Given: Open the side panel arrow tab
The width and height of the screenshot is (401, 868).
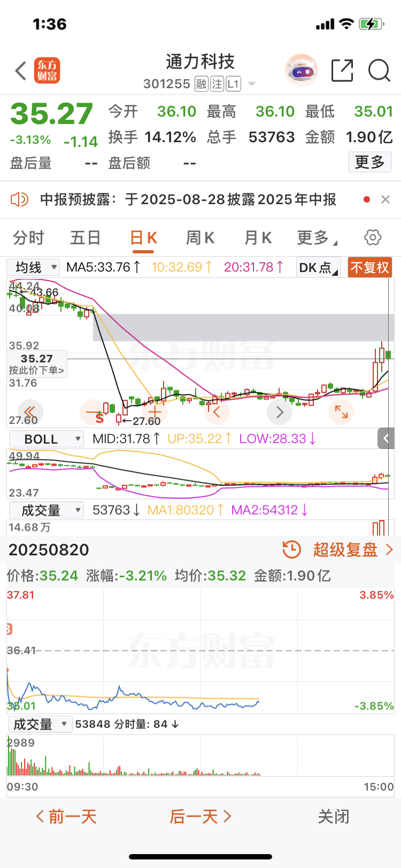Looking at the screenshot, I should pos(386,439).
